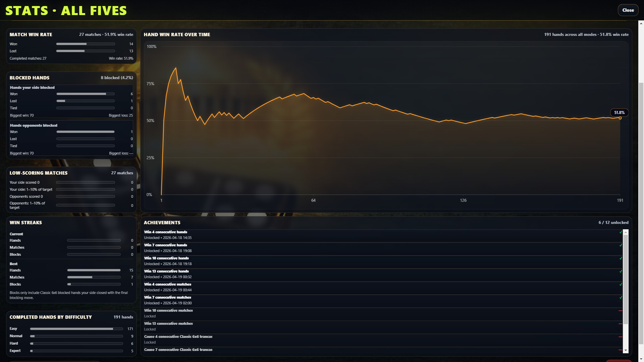Click achievements list scroll-up arrow
The image size is (644, 362).
click(x=626, y=232)
